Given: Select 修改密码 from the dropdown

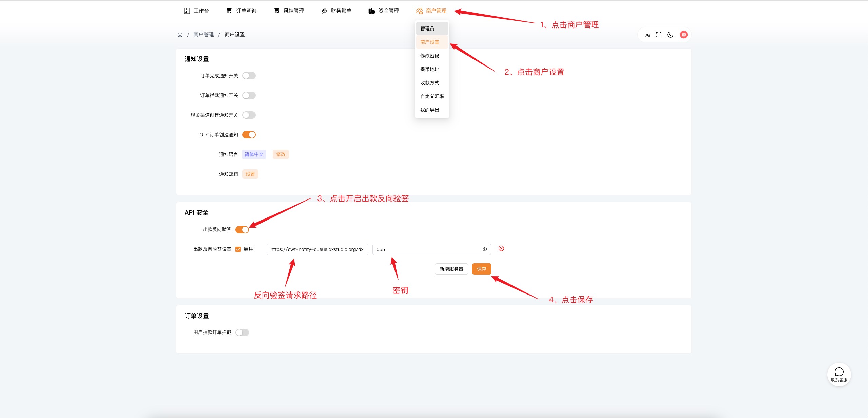Looking at the screenshot, I should (x=429, y=56).
